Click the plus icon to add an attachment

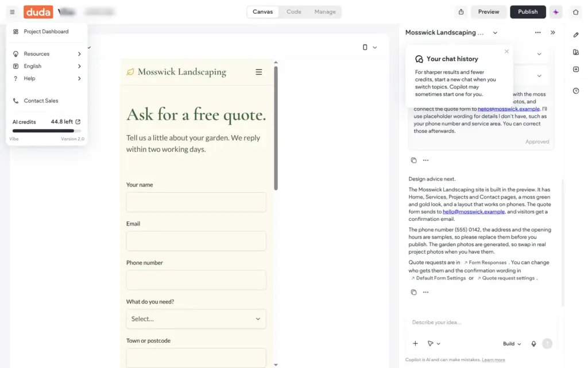416,344
